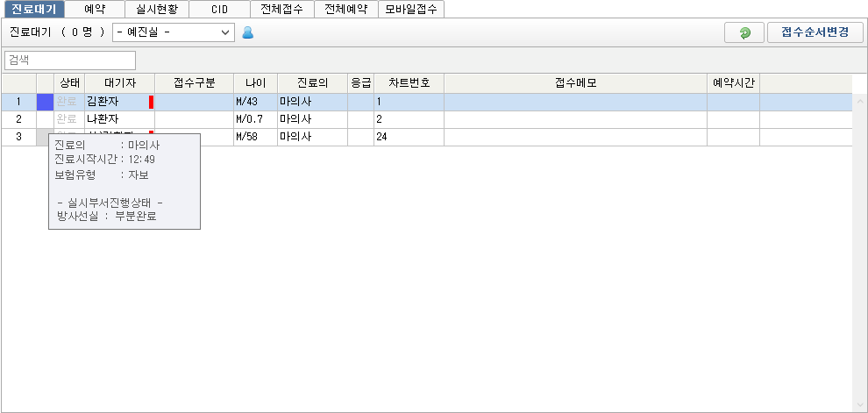This screenshot has width=868, height=413.
Task: Click the 차트번호 column header
Action: click(409, 83)
